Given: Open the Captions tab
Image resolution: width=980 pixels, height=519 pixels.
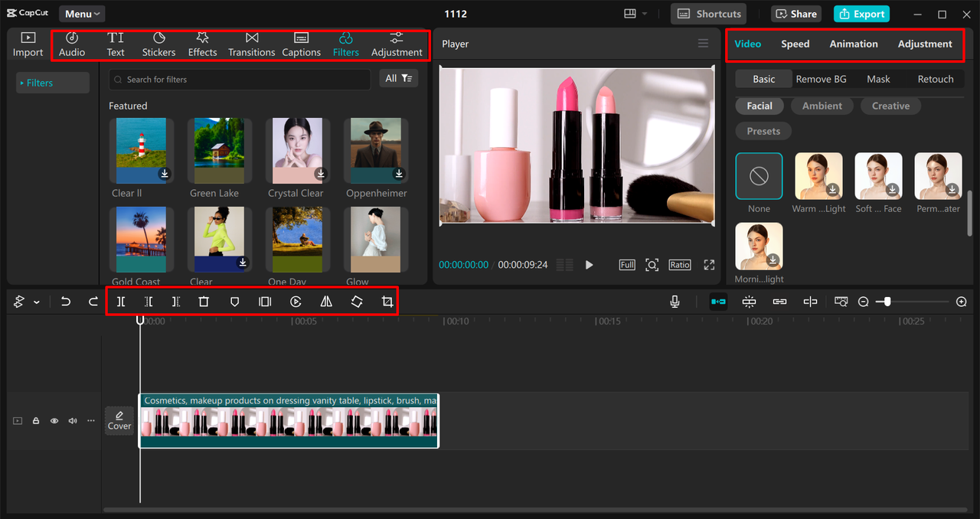Looking at the screenshot, I should pos(301,44).
